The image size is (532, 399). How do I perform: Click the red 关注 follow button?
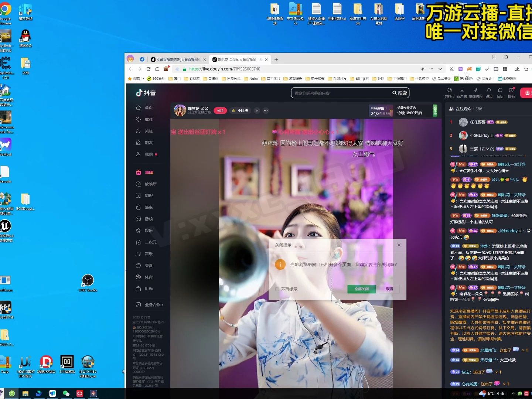[220, 110]
